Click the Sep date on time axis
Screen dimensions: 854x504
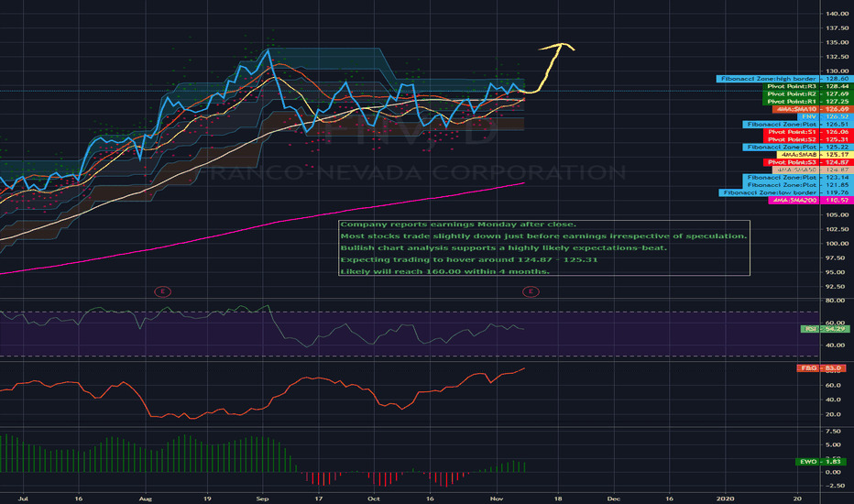click(262, 499)
